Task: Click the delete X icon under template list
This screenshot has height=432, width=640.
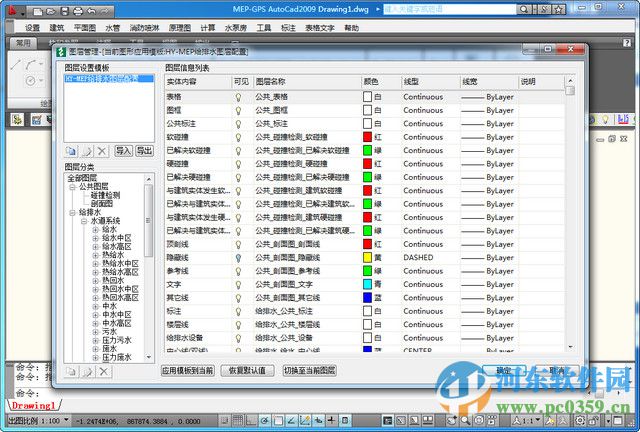Action: 102,151
